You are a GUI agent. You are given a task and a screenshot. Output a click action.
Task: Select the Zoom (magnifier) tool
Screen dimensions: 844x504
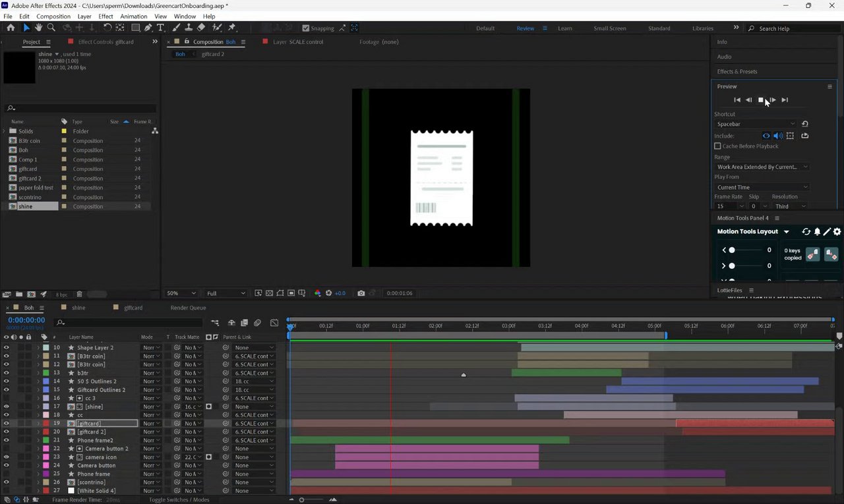(51, 28)
